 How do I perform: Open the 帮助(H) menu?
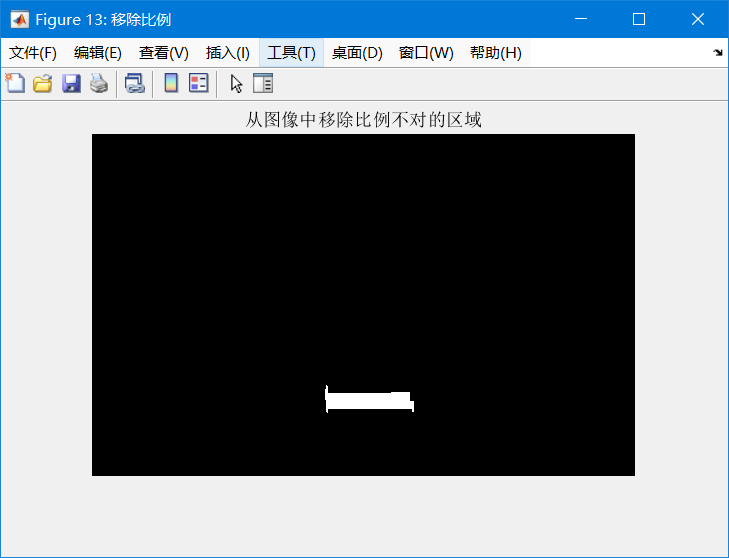(496, 53)
